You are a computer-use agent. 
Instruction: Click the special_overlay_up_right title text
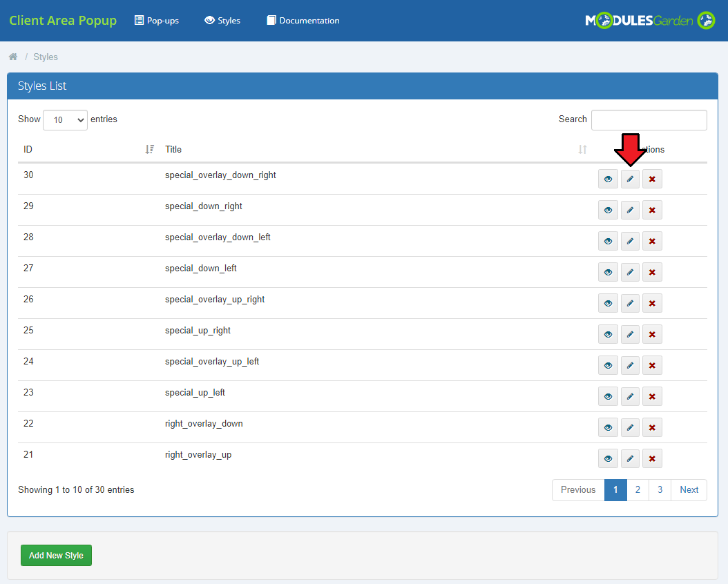pos(215,299)
